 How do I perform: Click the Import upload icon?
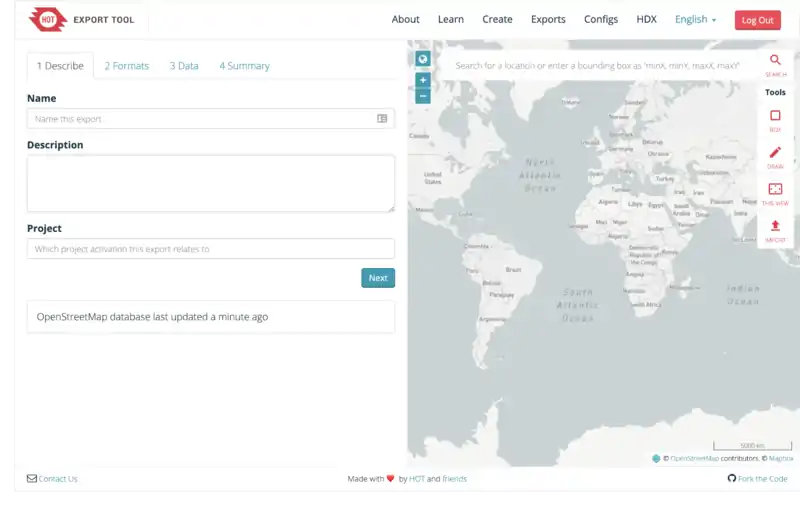(x=775, y=227)
